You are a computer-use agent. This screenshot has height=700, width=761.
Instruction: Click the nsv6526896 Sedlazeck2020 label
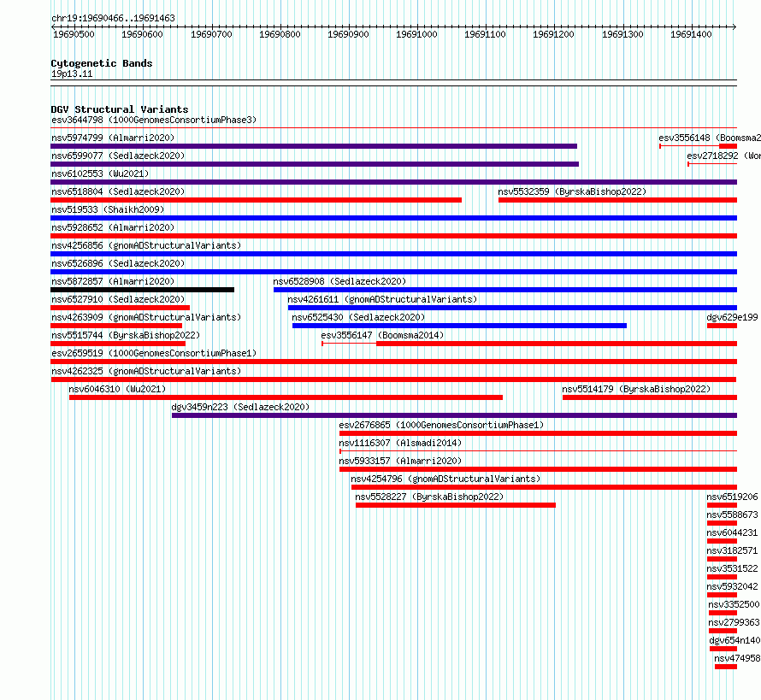pyautogui.click(x=118, y=263)
